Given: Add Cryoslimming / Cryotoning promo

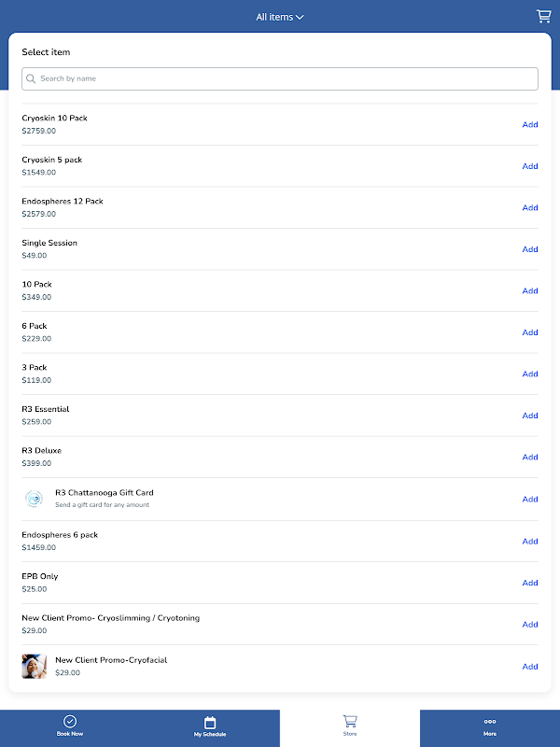Looking at the screenshot, I should (530, 625).
